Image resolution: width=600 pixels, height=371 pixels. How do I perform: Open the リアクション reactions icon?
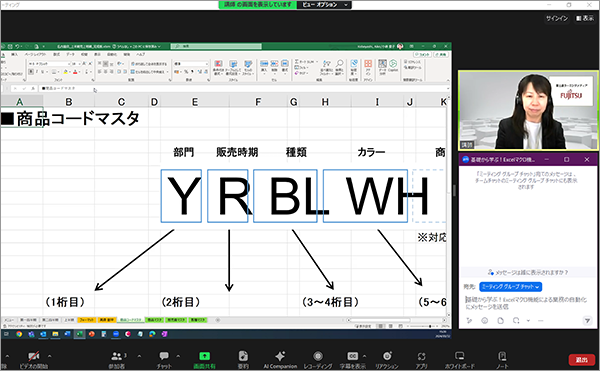pos(387,356)
